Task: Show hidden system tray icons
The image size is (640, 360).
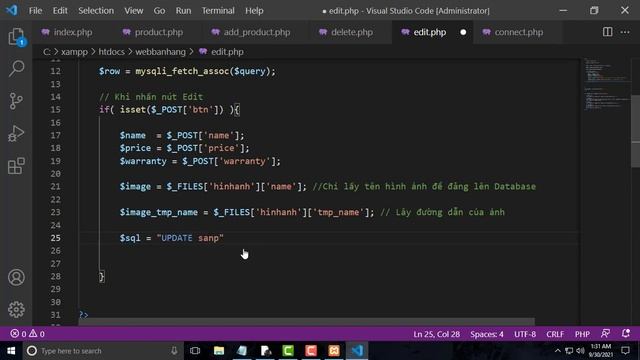Action: 558,351
